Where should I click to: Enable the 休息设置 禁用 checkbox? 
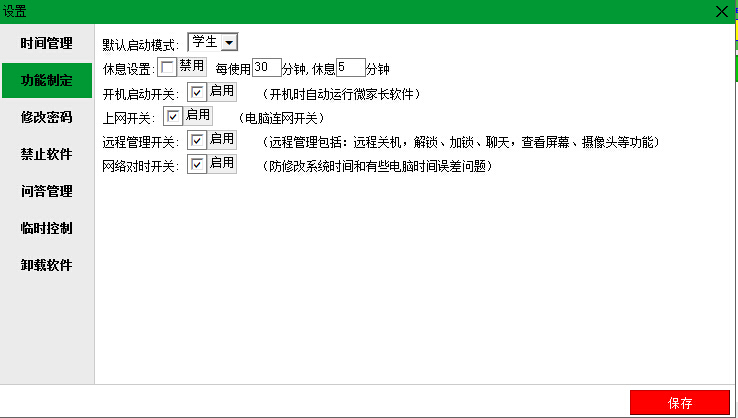167,67
